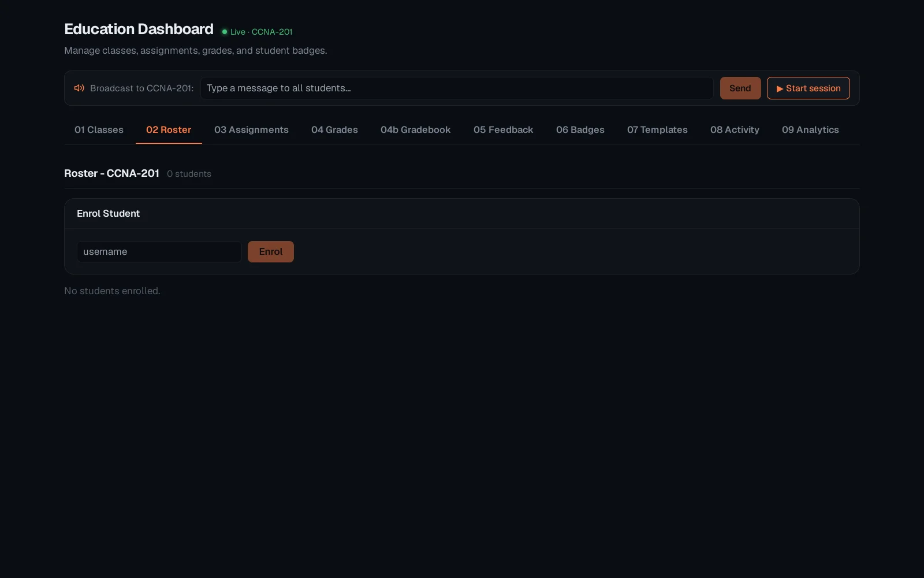Focus the broadcast message input field
The image size is (924, 578).
457,88
